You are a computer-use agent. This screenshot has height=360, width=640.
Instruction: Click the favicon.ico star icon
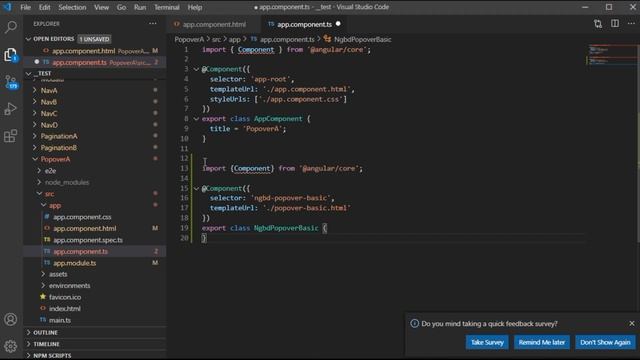coord(43,297)
